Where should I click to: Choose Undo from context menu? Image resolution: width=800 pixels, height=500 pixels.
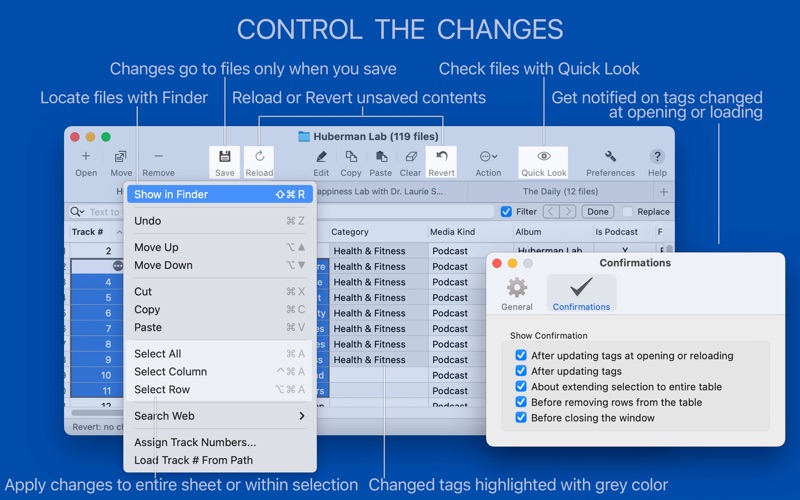point(219,221)
